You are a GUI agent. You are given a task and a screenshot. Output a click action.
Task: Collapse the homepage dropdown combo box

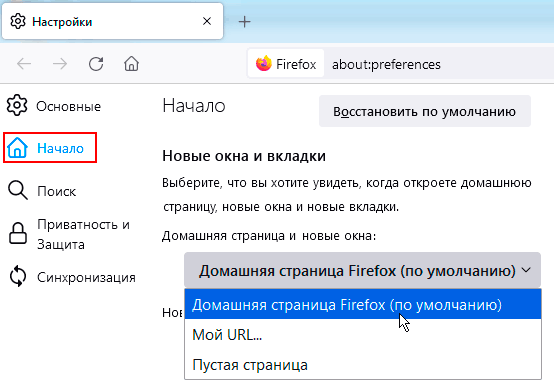point(363,270)
